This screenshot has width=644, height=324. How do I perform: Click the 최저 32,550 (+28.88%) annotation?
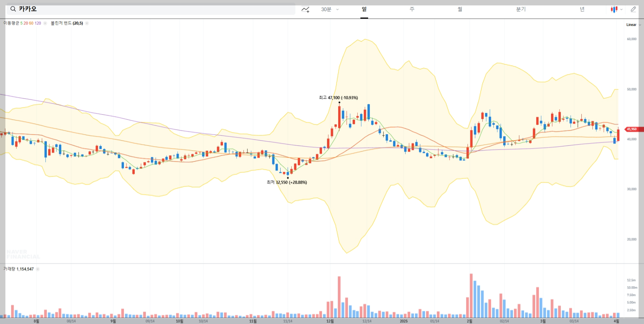click(x=287, y=182)
